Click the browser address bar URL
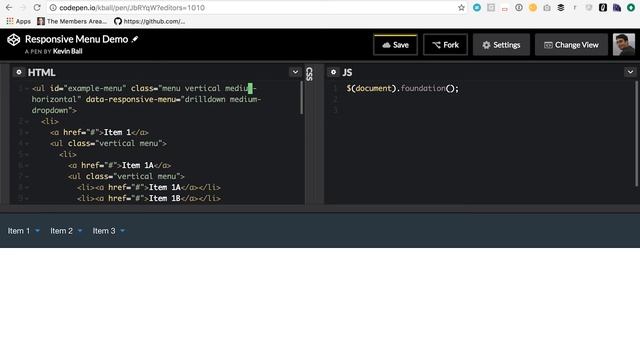This screenshot has height=360, width=640. point(132,8)
